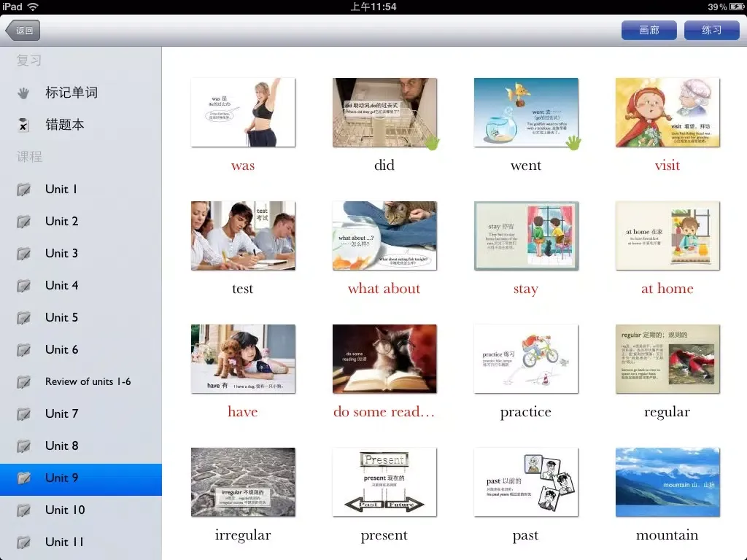Click the word label 'irregular'
The width and height of the screenshot is (747, 560).
243,535
